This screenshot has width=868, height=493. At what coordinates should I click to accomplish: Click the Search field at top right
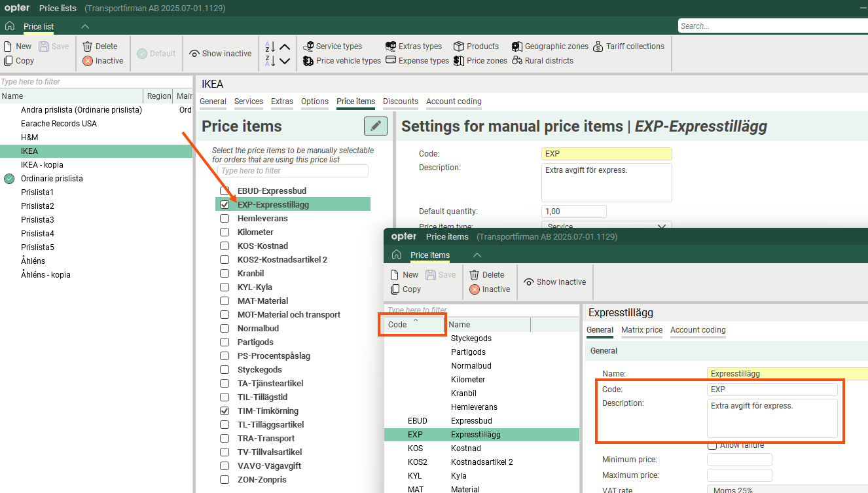(772, 26)
